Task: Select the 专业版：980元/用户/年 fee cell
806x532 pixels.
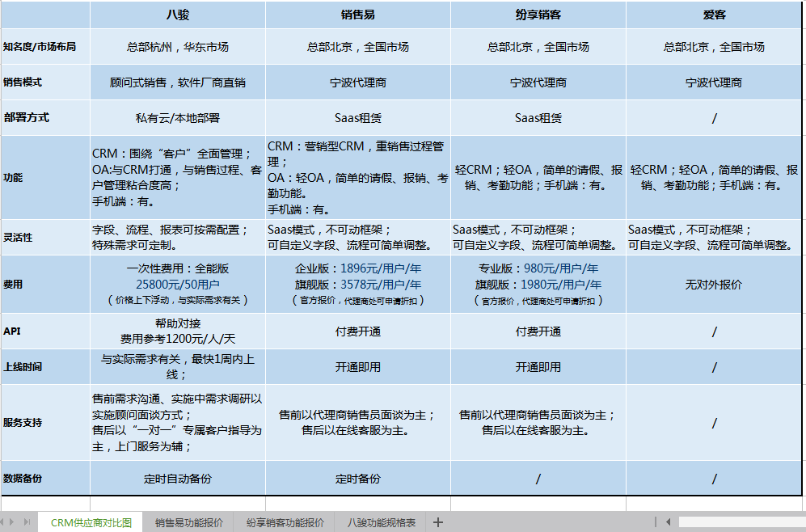Action: pyautogui.click(x=538, y=285)
